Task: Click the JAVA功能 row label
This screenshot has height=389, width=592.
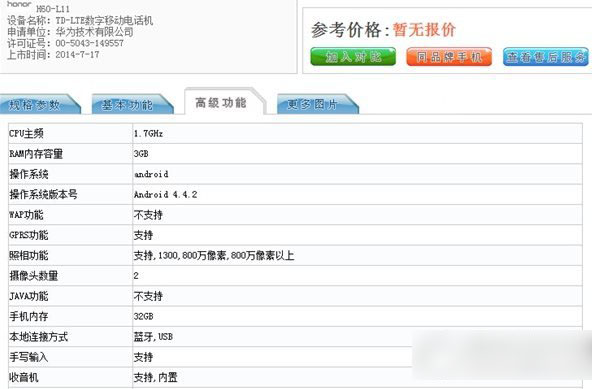Action: (x=29, y=296)
